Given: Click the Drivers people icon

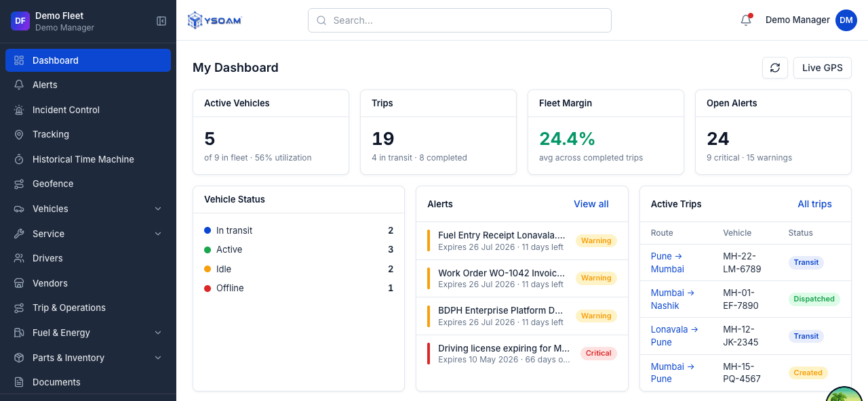Looking at the screenshot, I should pos(19,258).
